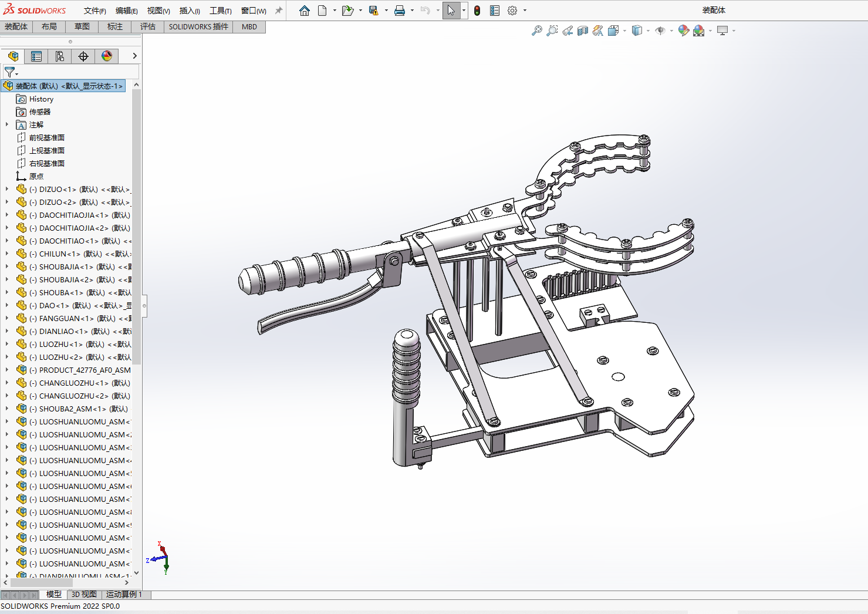Open 窗口(W) menu
The width and height of the screenshot is (868, 614).
click(254, 11)
